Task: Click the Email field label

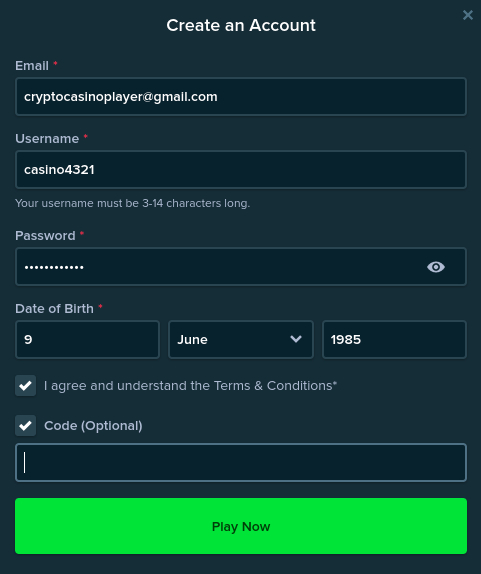Action: pos(32,66)
